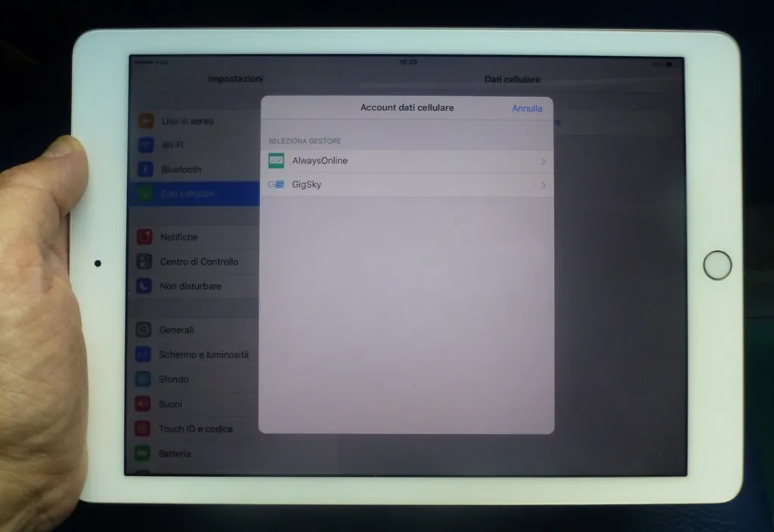Expand the GigSky row chevron
774x532 pixels.
543,184
